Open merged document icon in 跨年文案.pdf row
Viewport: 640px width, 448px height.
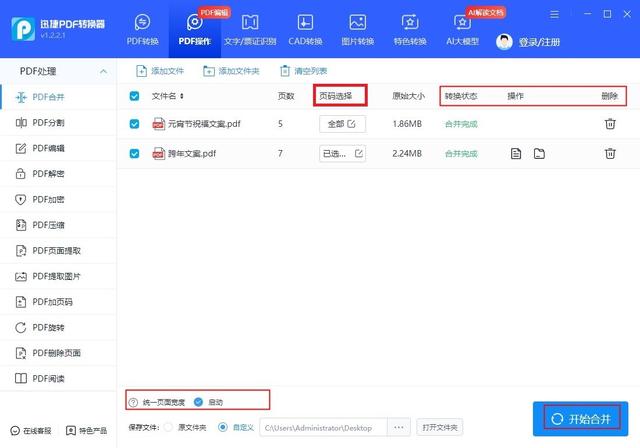coord(516,154)
